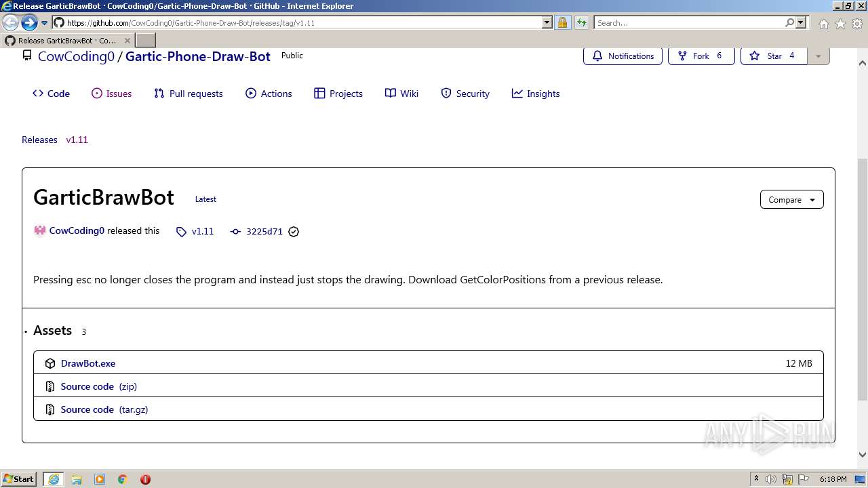Click the Public repository badge
868x488 pixels.
click(x=292, y=56)
